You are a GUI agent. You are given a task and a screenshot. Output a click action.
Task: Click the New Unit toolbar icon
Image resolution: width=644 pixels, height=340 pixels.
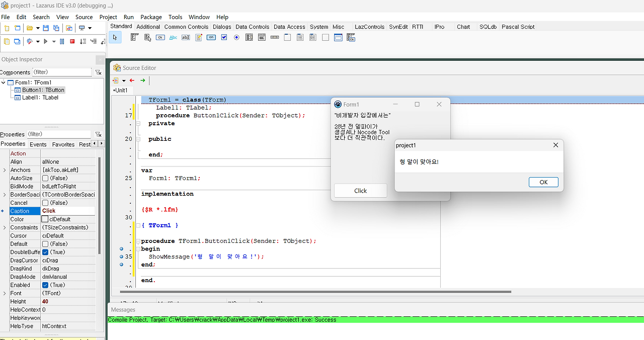click(x=7, y=28)
